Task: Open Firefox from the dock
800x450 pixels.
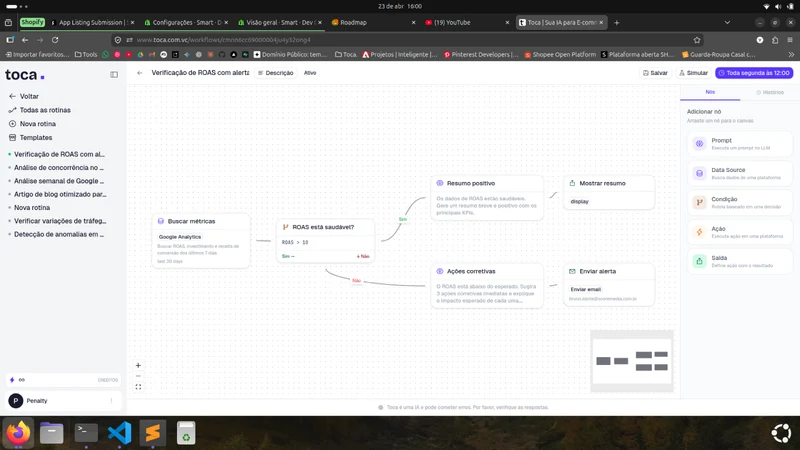Action: (x=18, y=433)
